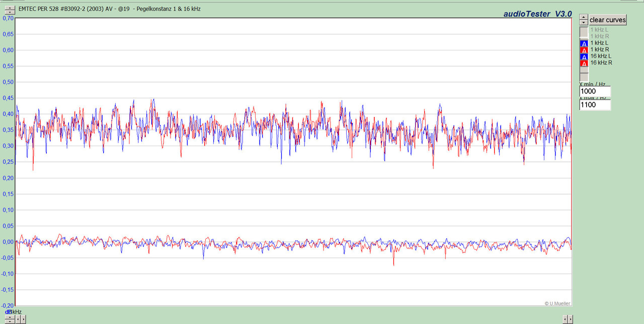The image size is (644, 324).
Task: Toggle the blue 1 kHz L curve marker
Action: point(584,43)
